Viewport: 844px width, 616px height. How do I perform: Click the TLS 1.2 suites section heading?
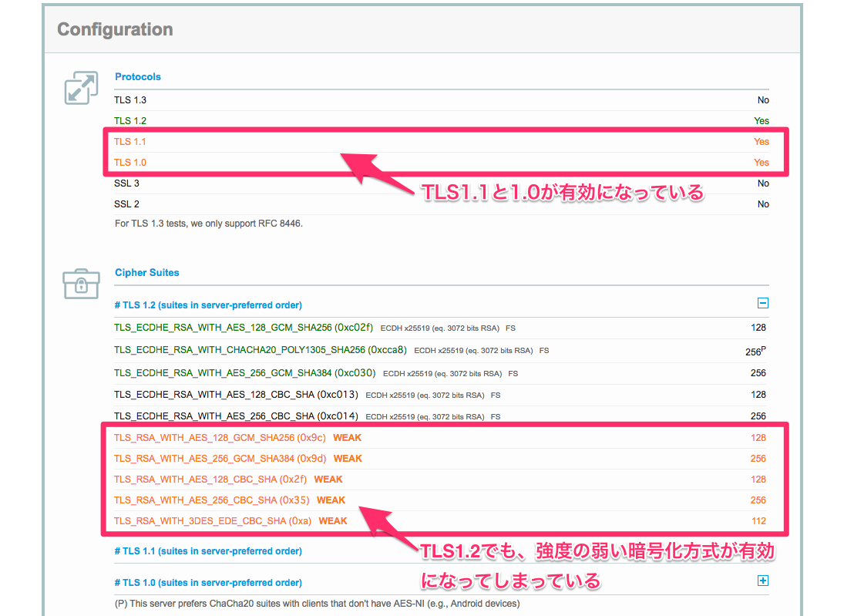point(207,305)
